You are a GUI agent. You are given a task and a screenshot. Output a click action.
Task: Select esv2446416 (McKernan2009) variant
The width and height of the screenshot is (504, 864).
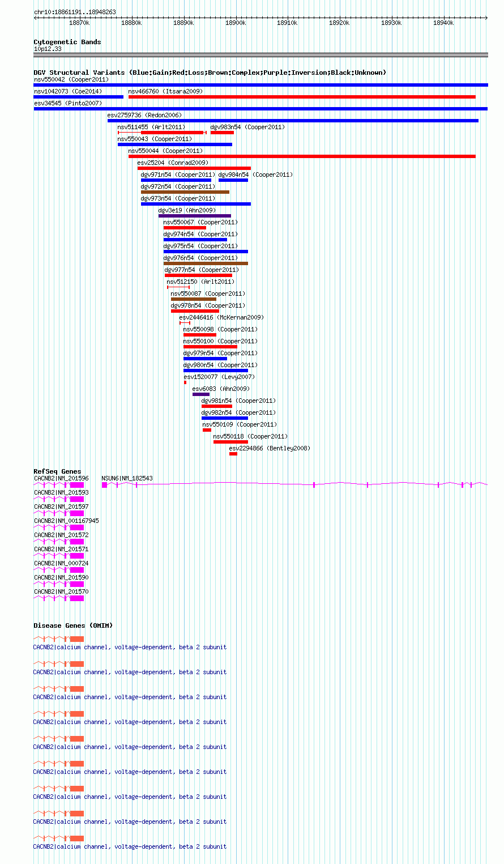click(x=185, y=323)
